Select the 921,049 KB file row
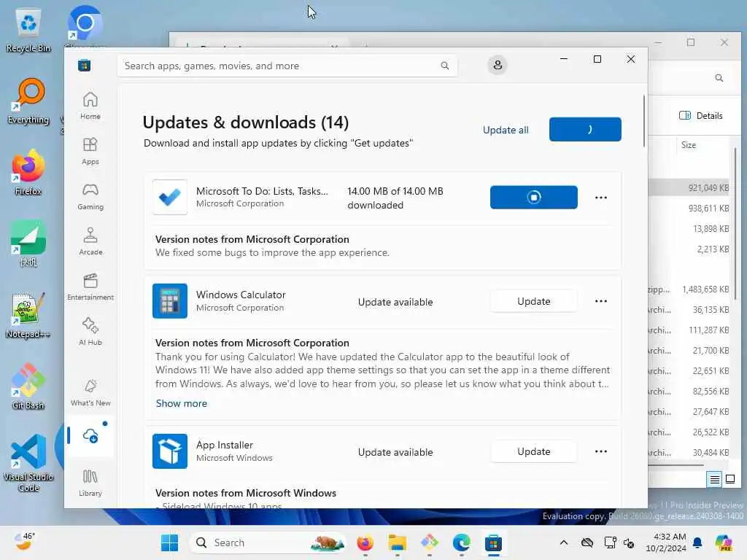 tap(689, 187)
